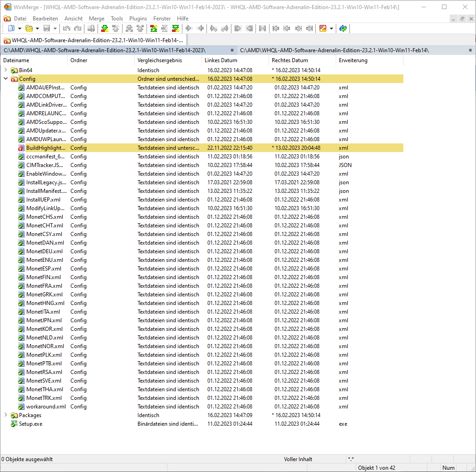Click the Copy to Right arrow icon
The width and height of the screenshot is (476, 472).
coord(189,29)
